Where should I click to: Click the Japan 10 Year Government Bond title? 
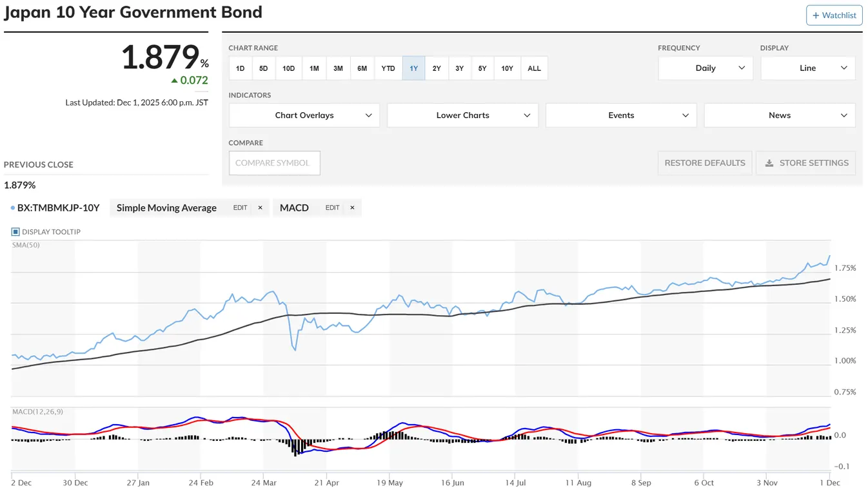(x=133, y=12)
